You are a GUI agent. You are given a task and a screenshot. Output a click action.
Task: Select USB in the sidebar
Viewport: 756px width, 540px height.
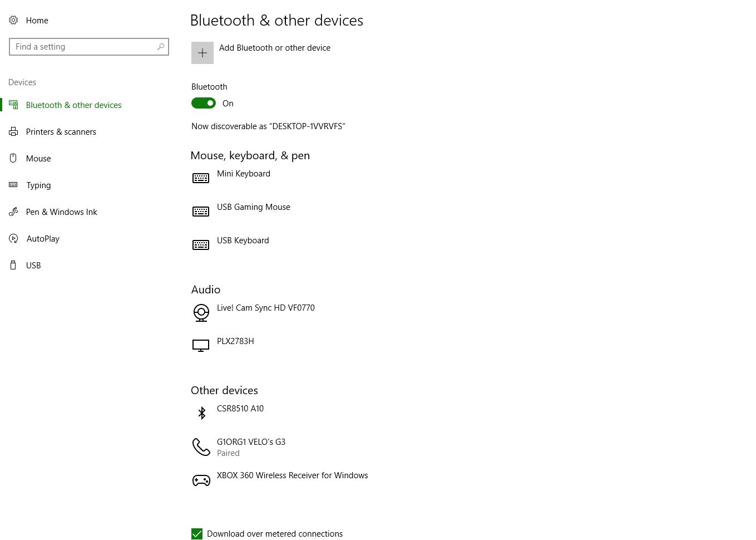33,266
